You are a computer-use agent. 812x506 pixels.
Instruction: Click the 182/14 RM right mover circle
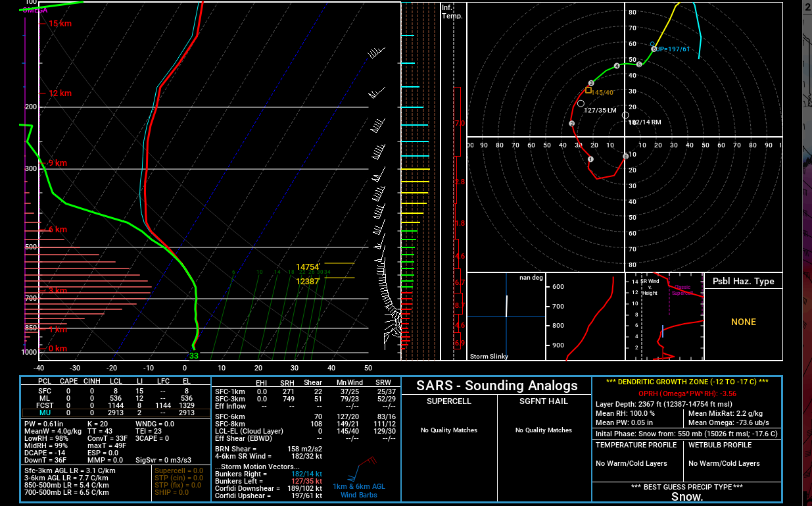tap(625, 115)
